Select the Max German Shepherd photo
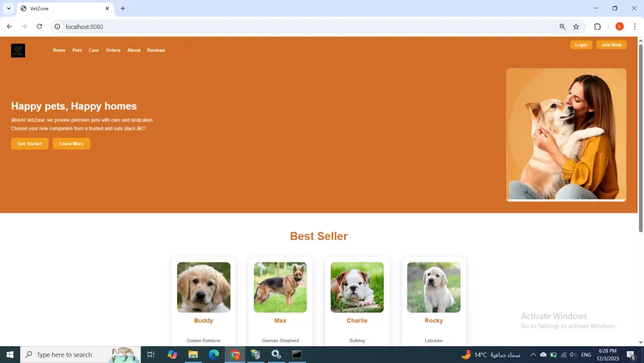The height and width of the screenshot is (363, 644). click(x=280, y=288)
